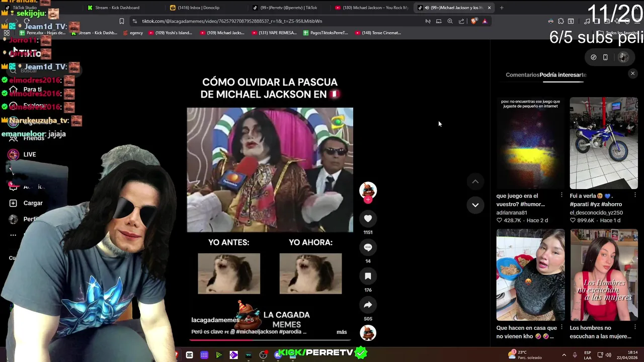Mute the active tab via speaker icon
The height and width of the screenshot is (362, 644).
[x=427, y=8]
